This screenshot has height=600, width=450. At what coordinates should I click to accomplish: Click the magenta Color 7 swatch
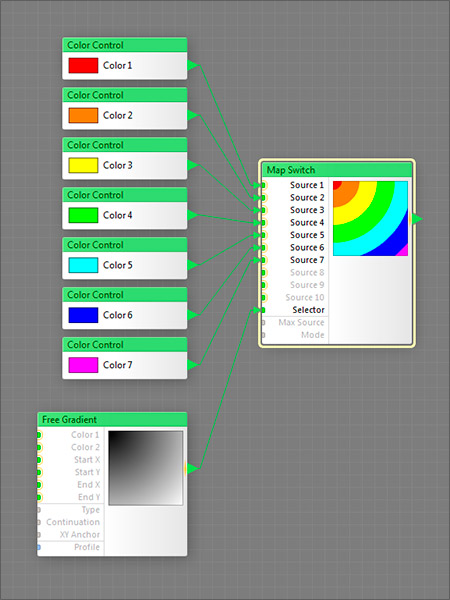coord(83,365)
